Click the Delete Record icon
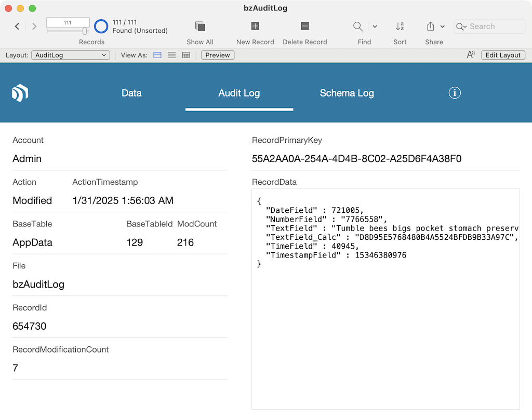 [305, 26]
